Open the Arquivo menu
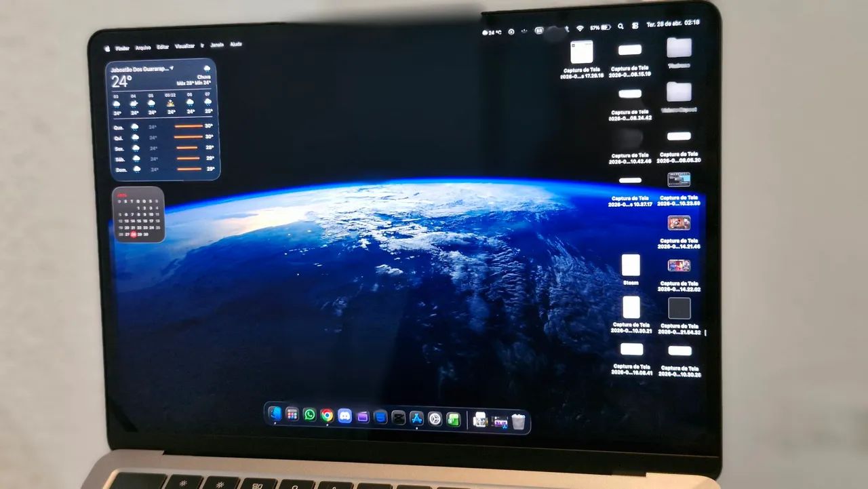 click(x=143, y=47)
